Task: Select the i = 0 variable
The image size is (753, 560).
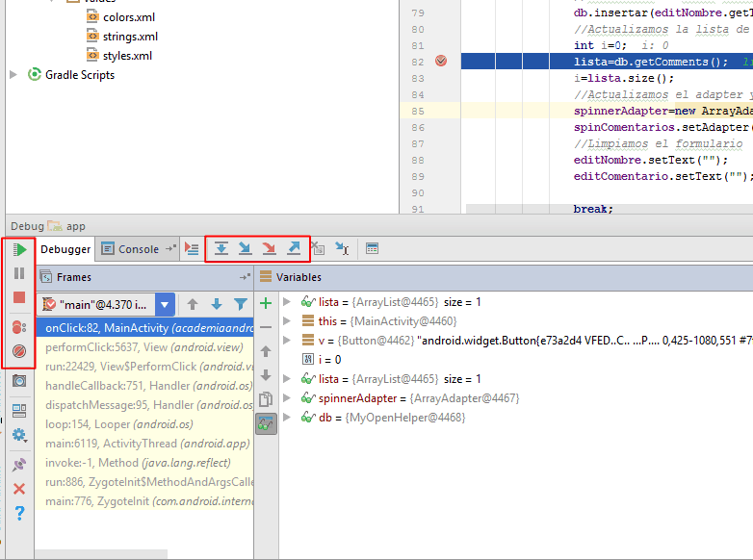Action: pyautogui.click(x=329, y=360)
